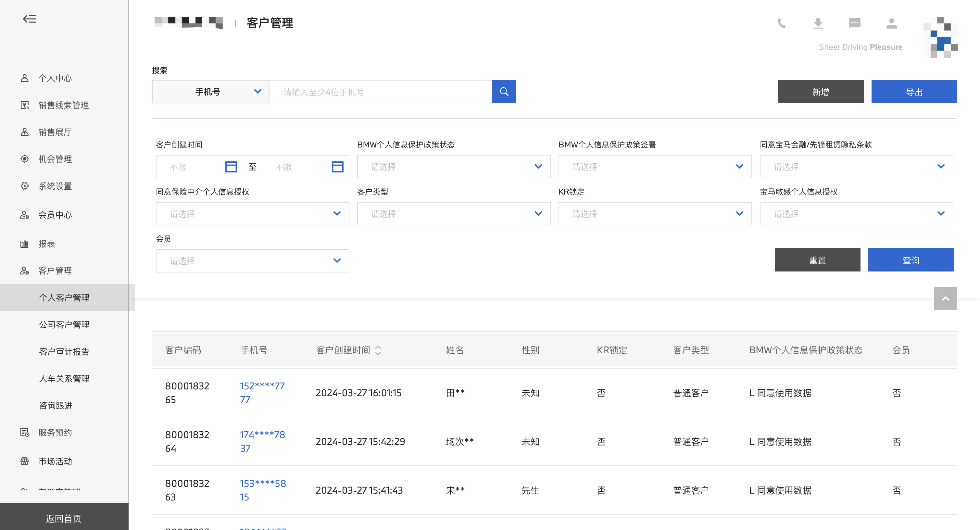
Task: Click the 导出 export button
Action: click(914, 92)
